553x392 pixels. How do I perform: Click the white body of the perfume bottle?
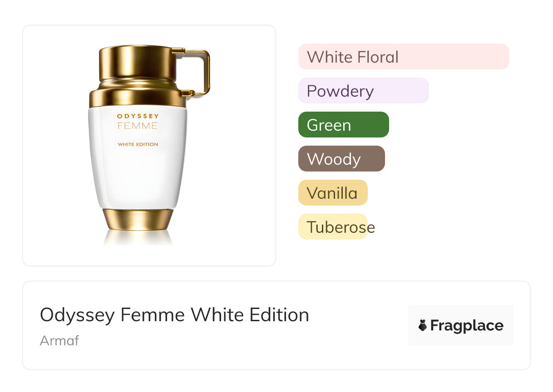[138, 177]
